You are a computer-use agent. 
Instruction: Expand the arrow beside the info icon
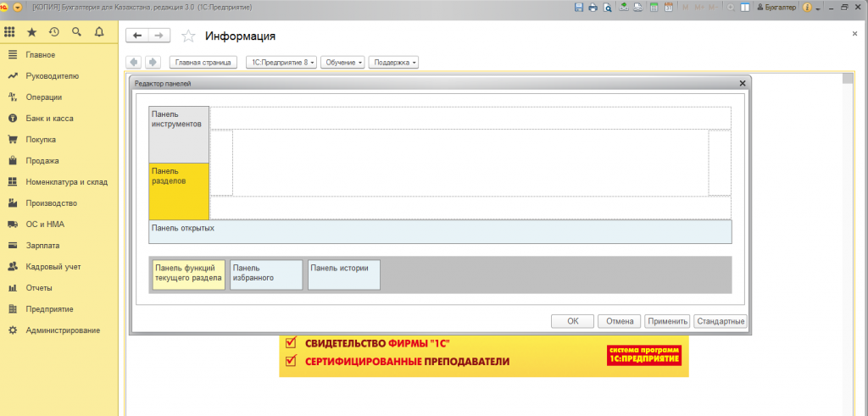pyautogui.click(x=818, y=8)
